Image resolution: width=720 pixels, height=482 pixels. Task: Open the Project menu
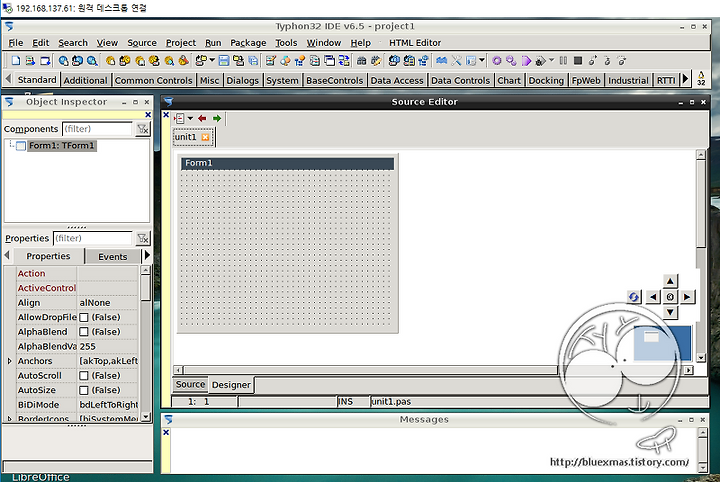(x=181, y=43)
